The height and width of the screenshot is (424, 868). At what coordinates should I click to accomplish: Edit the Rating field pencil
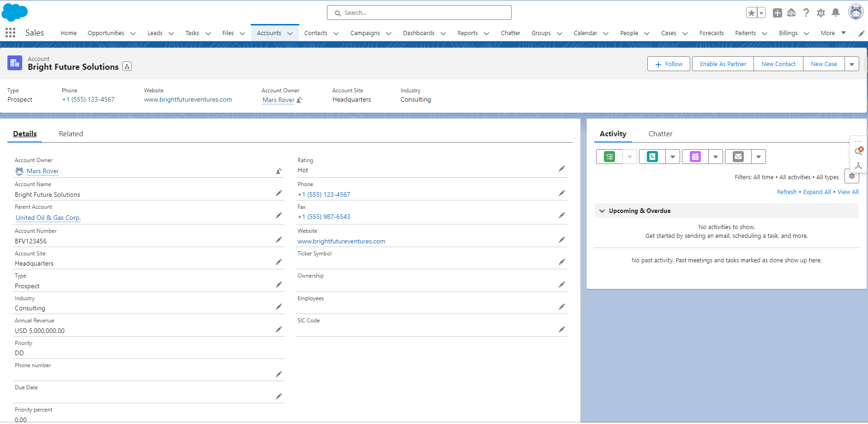tap(562, 169)
